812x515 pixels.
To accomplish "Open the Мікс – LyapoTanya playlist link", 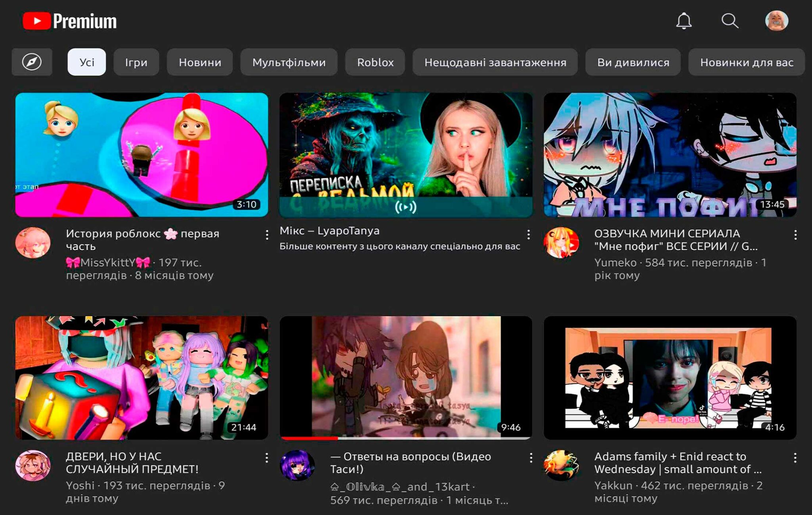I will pyautogui.click(x=329, y=231).
